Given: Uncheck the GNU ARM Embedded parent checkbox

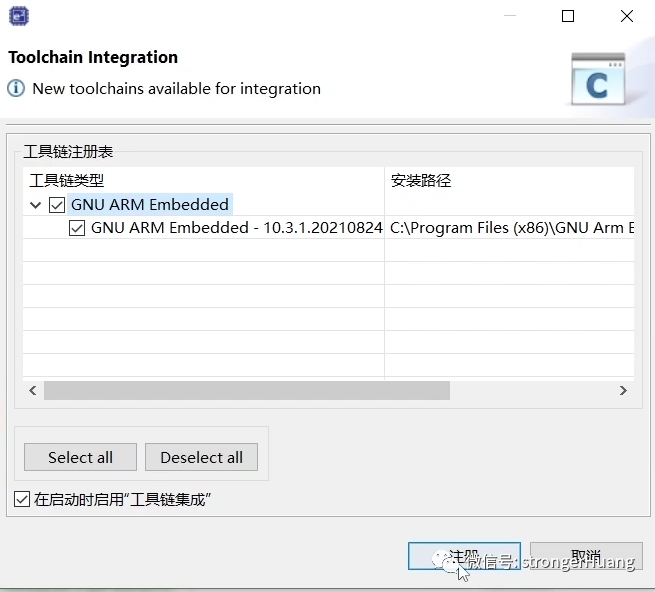Looking at the screenshot, I should [x=57, y=204].
